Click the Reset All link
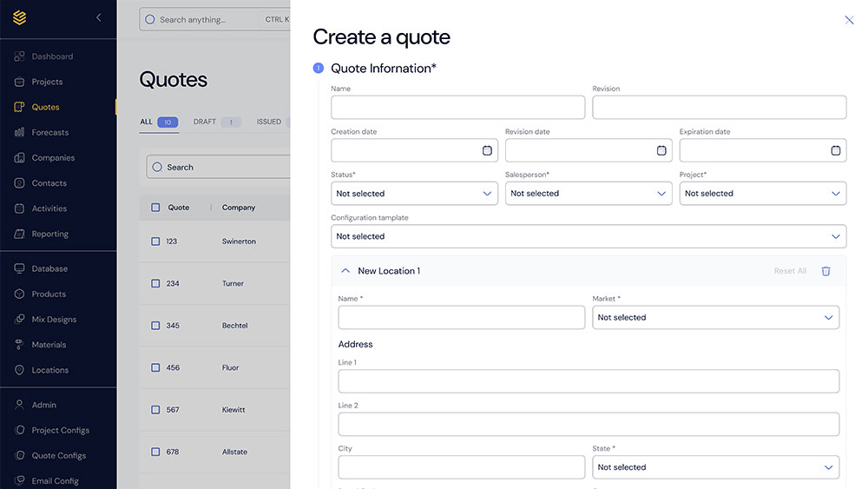This screenshot has width=868, height=489. coord(790,271)
